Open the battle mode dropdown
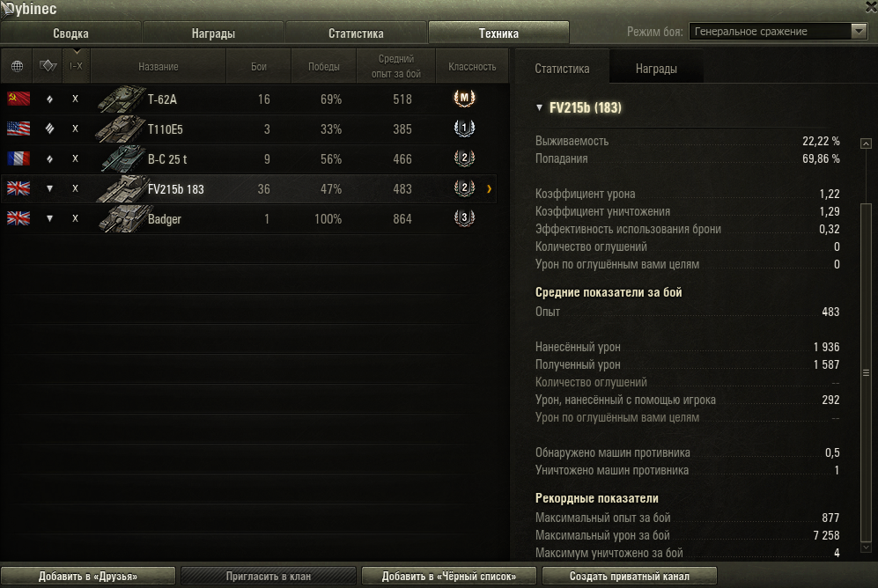The image size is (878, 588). click(778, 32)
